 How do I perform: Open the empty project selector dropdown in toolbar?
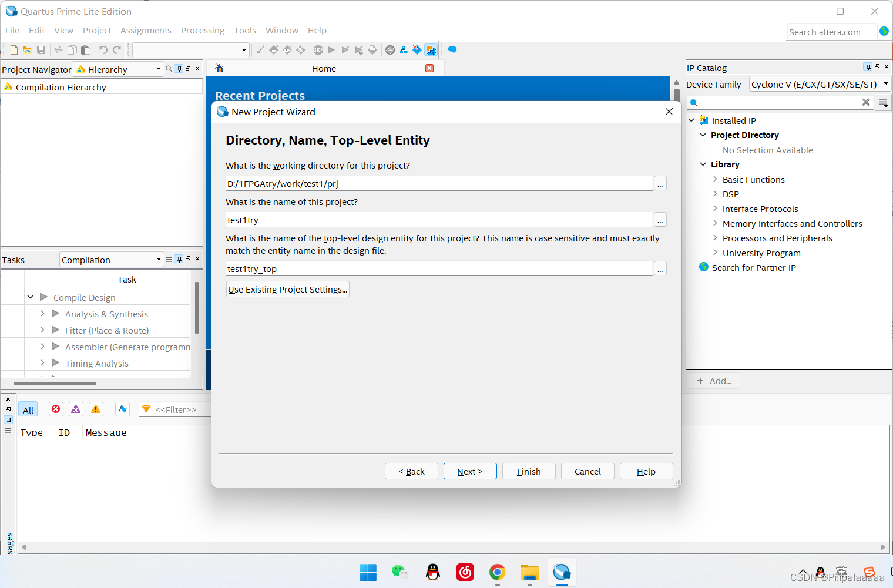(x=191, y=50)
